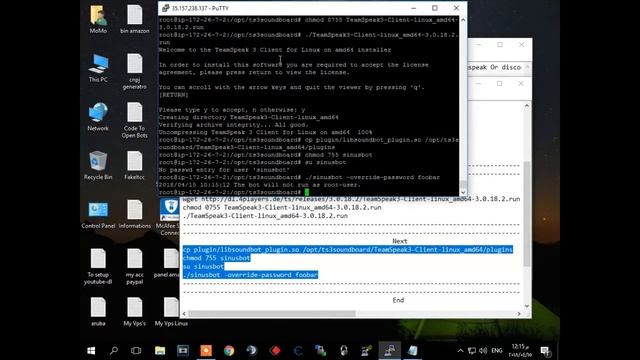640x360 pixels.
Task: Click Notepad vertical scrollbar down arrow
Action: [527, 306]
